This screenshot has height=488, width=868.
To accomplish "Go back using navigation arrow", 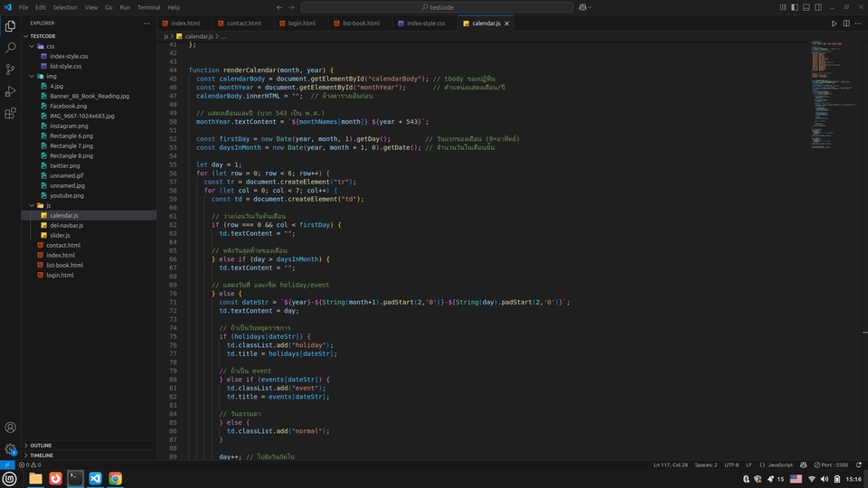I will [x=279, y=7].
